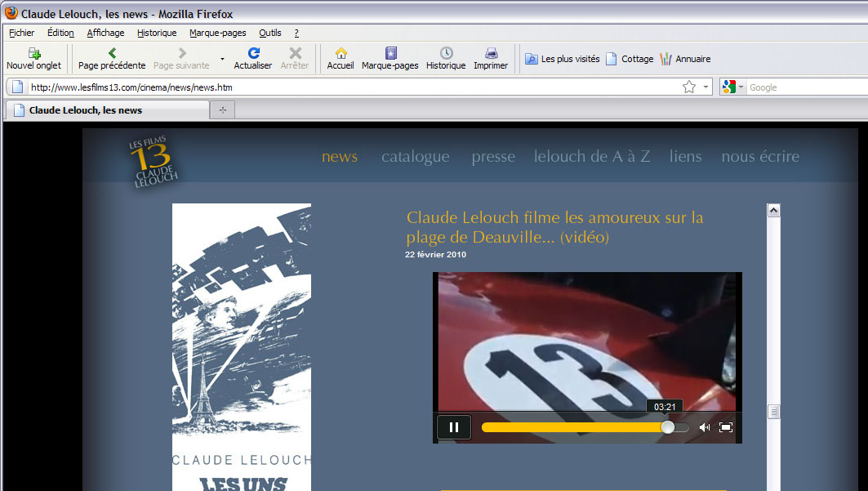This screenshot has height=491, width=868.
Task: Open lelouch de A à Z page
Action: [592, 157]
